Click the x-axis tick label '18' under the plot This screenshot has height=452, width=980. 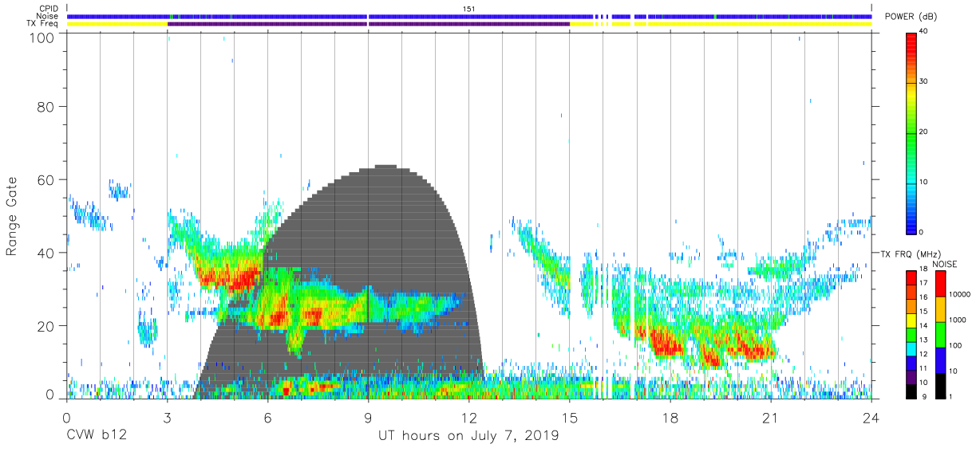point(670,416)
